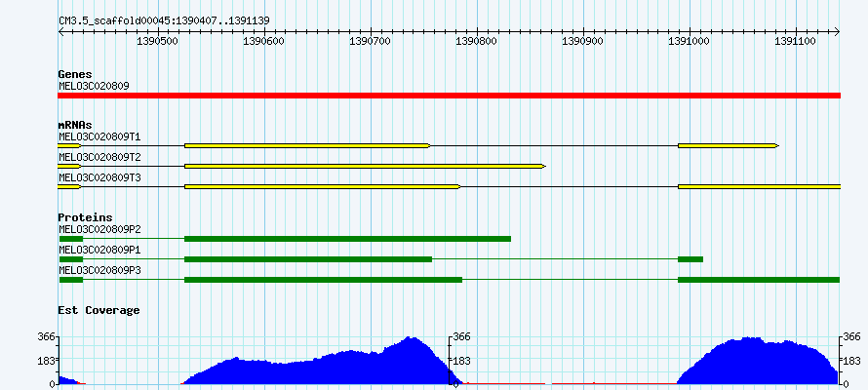
Task: Select the middle exon of MELO3C020809T3
Action: click(x=322, y=187)
